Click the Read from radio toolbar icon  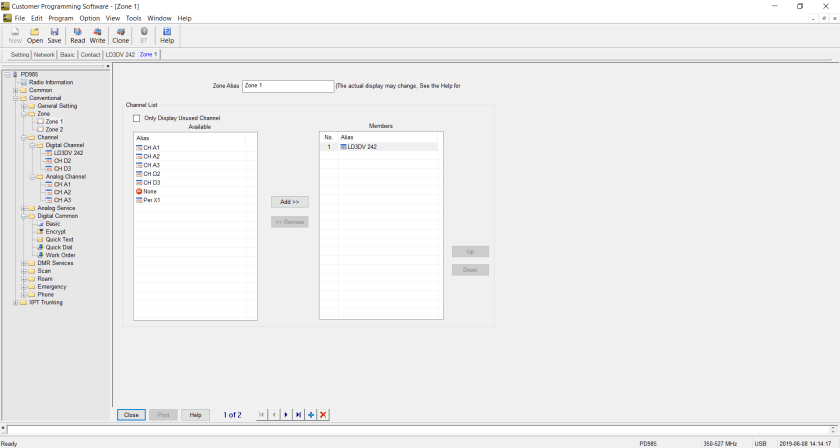pos(77,35)
